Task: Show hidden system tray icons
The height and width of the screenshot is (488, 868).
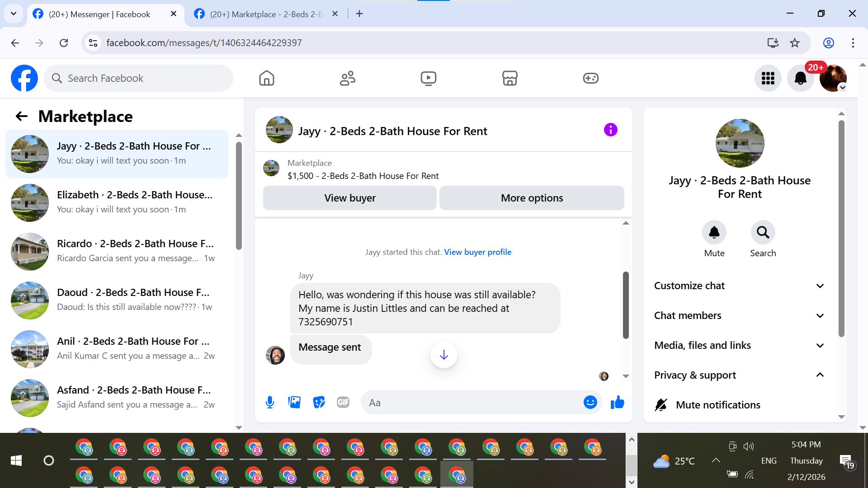Action: 716,460
